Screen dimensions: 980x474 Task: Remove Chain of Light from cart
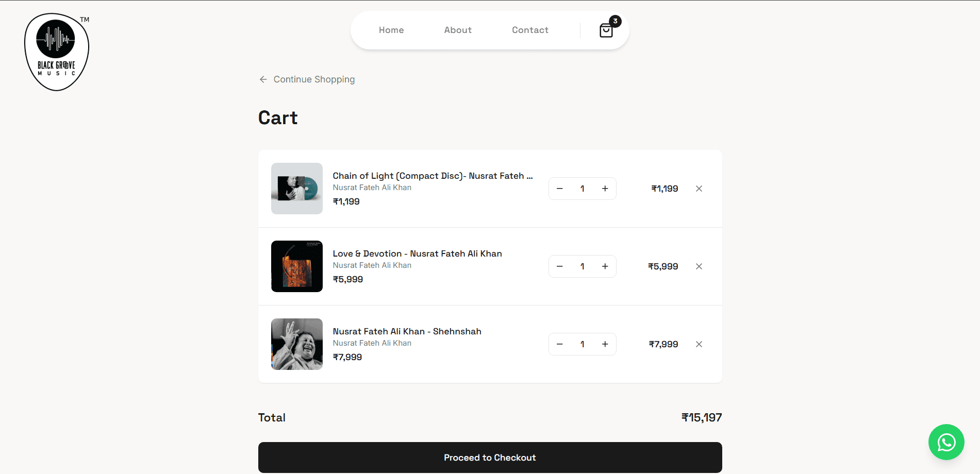699,189
